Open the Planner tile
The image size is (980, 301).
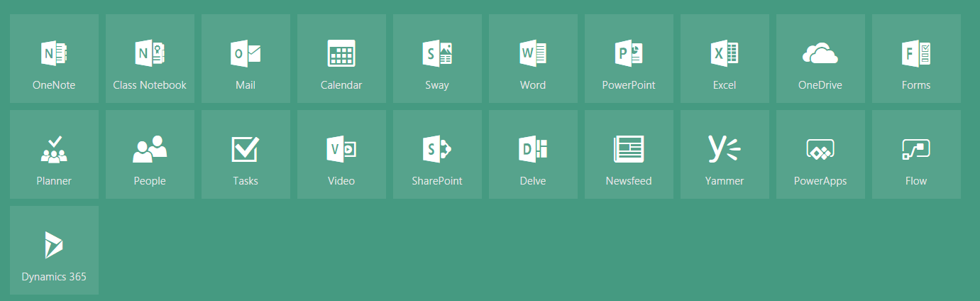tap(54, 154)
